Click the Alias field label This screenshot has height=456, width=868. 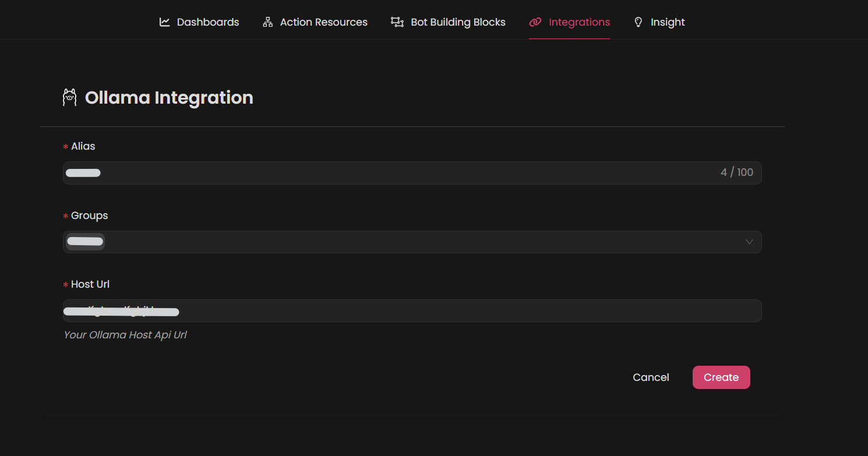point(83,146)
